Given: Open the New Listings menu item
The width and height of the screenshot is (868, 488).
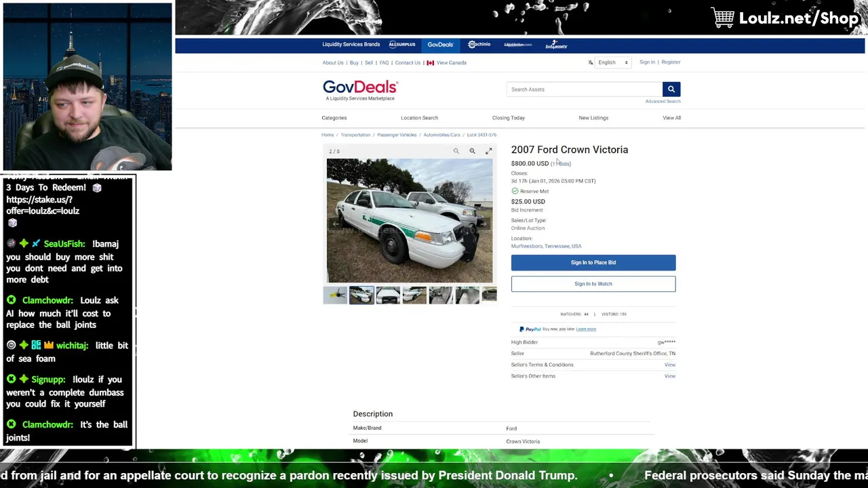Looking at the screenshot, I should point(593,118).
